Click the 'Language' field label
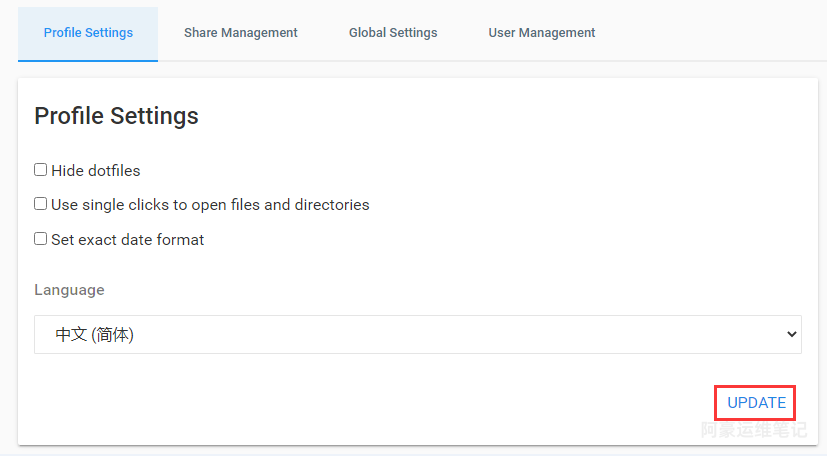Image resolution: width=827 pixels, height=456 pixels. point(69,290)
